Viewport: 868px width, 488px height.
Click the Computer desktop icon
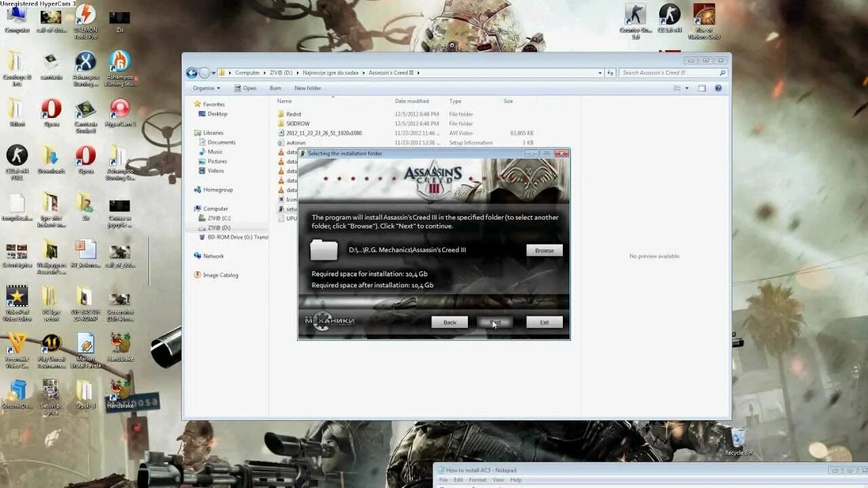pos(17,18)
